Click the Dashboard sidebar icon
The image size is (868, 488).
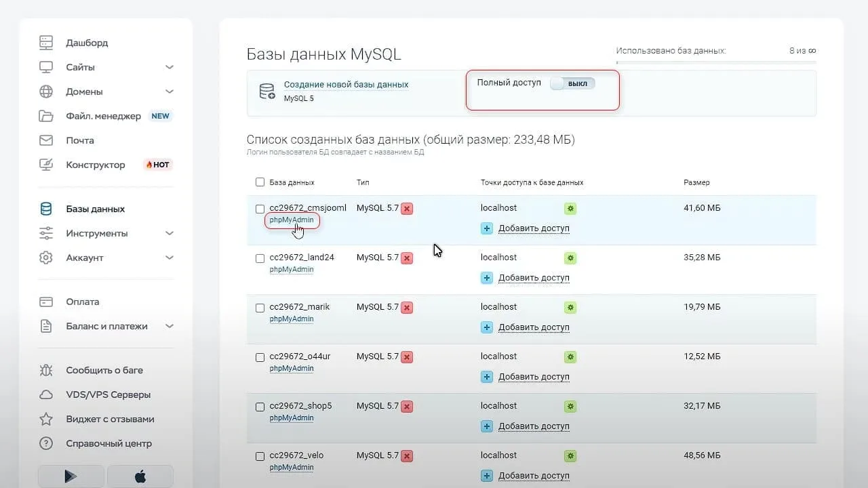(x=46, y=43)
